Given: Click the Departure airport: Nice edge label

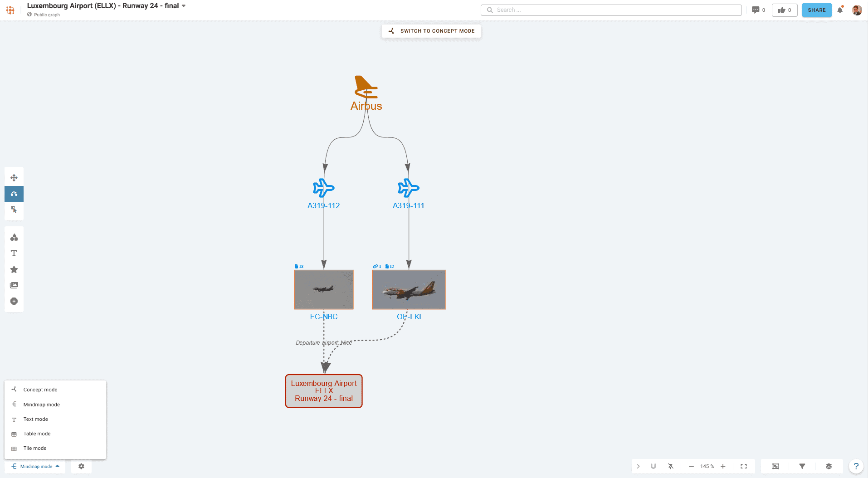Looking at the screenshot, I should click(324, 343).
